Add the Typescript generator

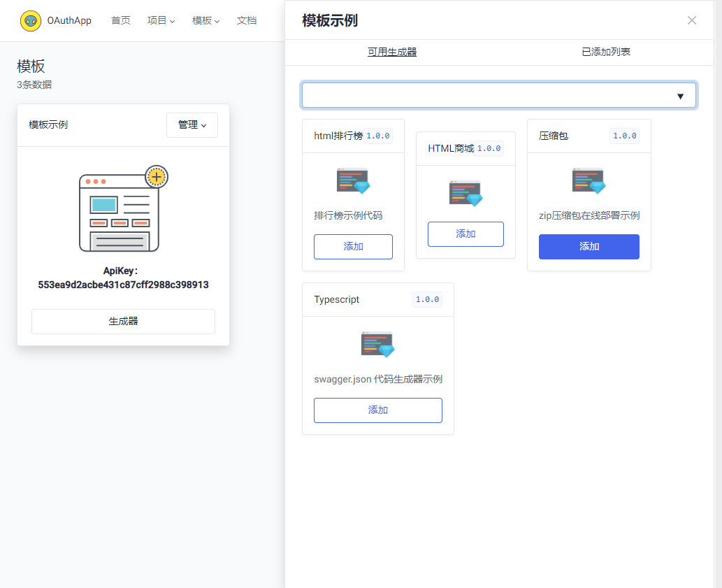378,410
